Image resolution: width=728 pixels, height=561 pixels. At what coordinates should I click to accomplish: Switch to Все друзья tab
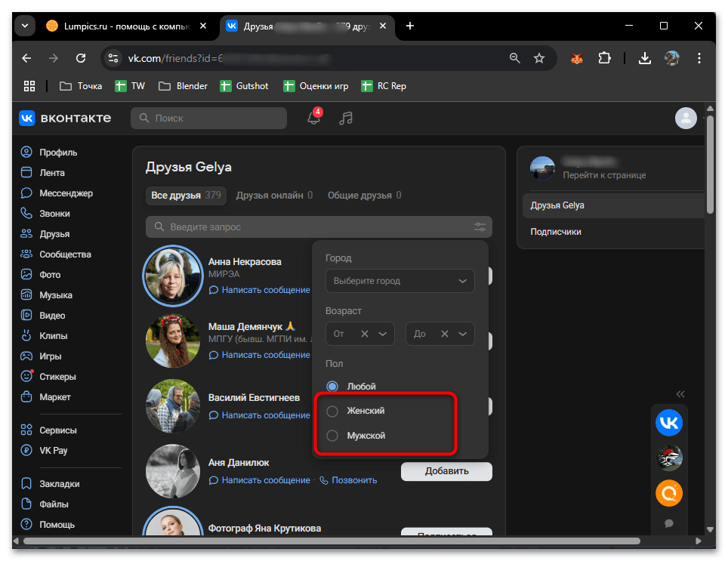(186, 196)
